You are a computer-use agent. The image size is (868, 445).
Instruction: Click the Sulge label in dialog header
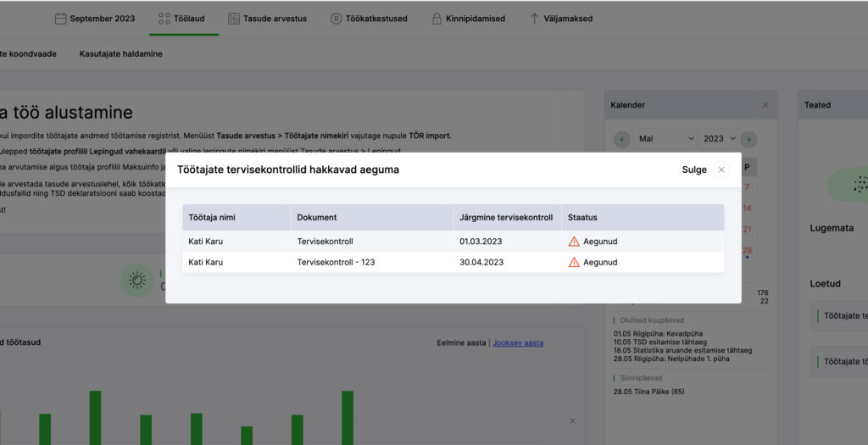point(694,170)
